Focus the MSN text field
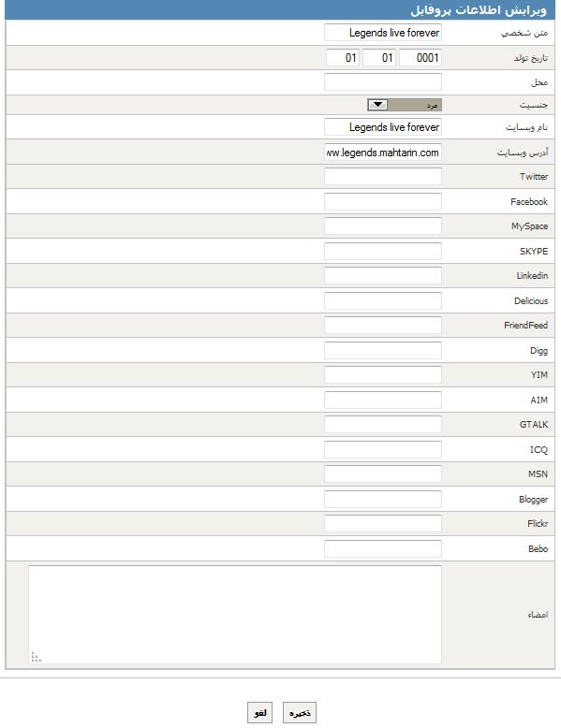561x728 pixels. (383, 474)
